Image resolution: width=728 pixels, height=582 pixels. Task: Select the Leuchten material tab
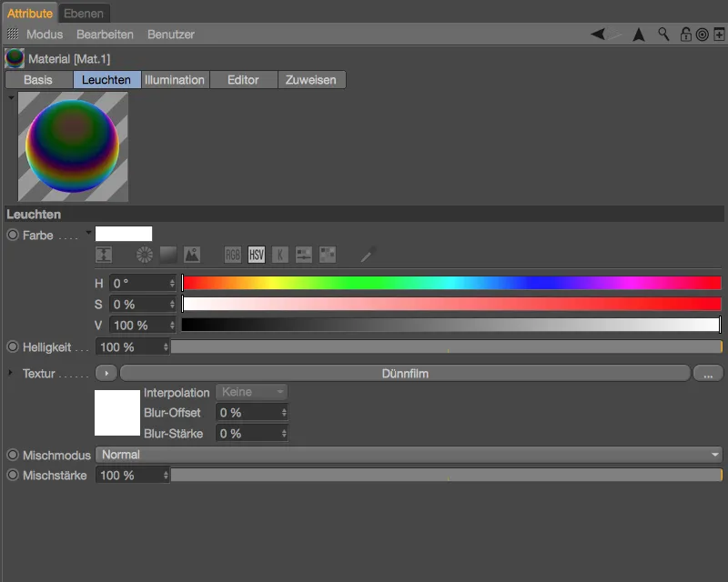[x=106, y=80]
